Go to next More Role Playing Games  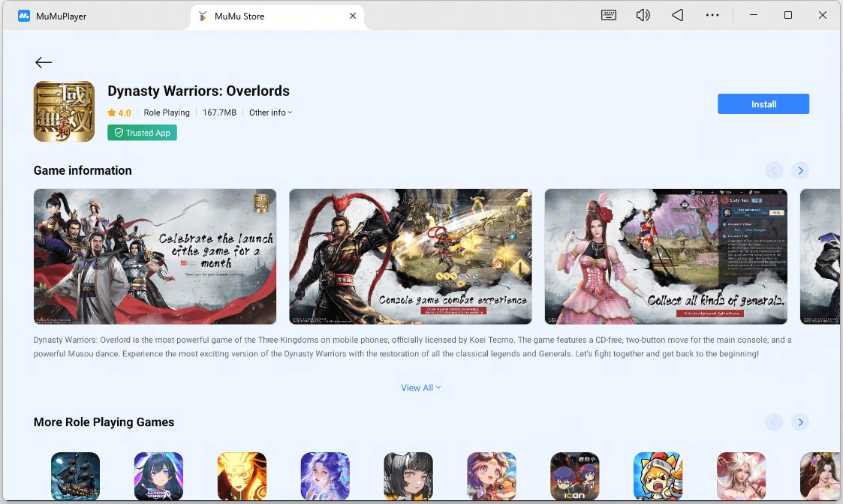(x=800, y=422)
